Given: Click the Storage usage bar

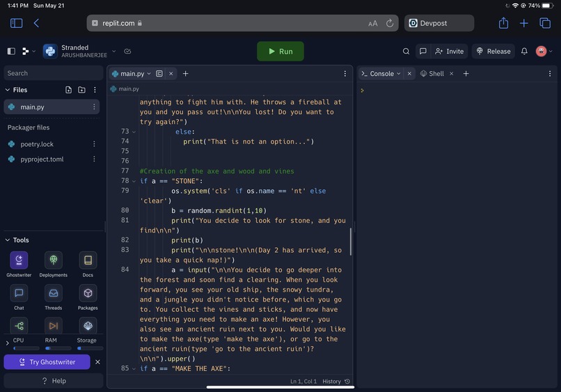Looking at the screenshot, I should click(90, 348).
